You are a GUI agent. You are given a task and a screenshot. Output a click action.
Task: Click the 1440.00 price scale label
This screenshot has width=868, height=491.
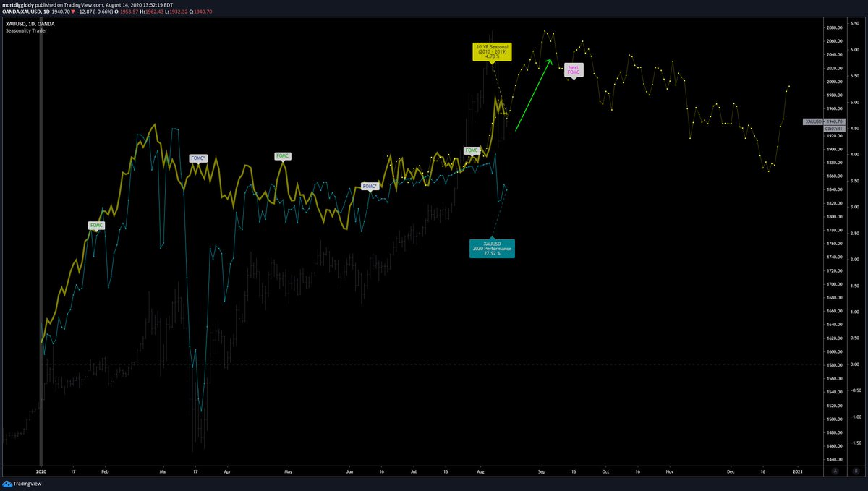[833, 459]
